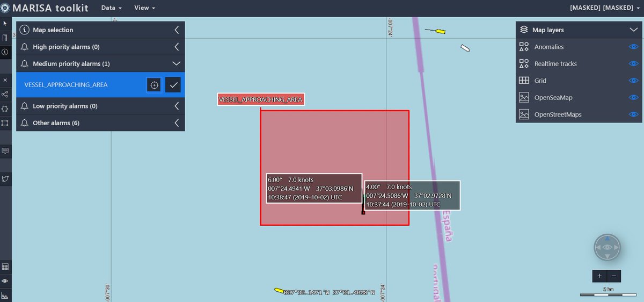Image resolution: width=644 pixels, height=302 pixels.
Task: Open the info/alarms panel sidebar icon
Action: (5, 52)
